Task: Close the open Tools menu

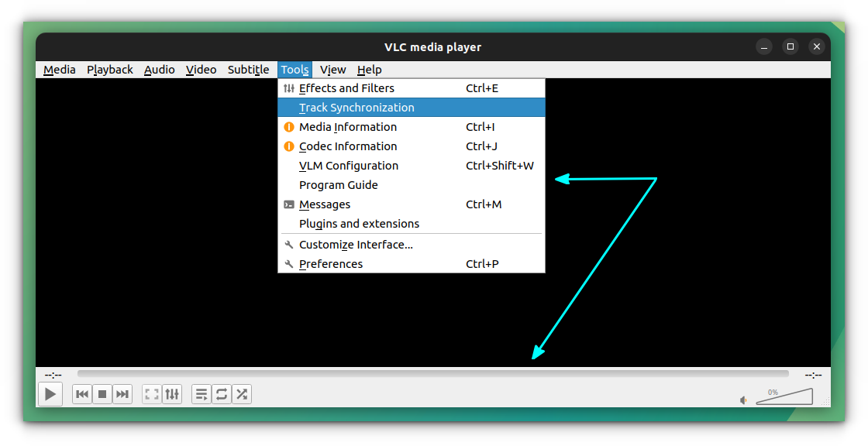Action: pyautogui.click(x=294, y=70)
